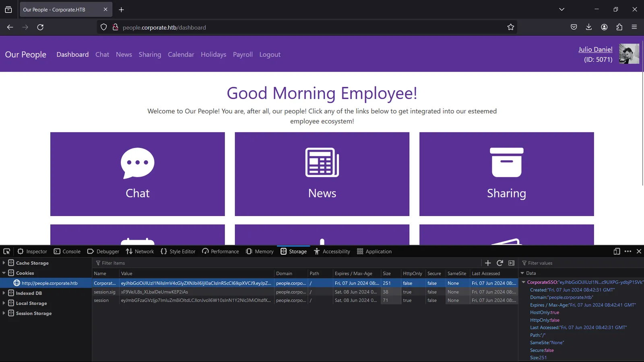The height and width of the screenshot is (362, 644).
Task: Click the Filter values input field
Action: [582, 263]
